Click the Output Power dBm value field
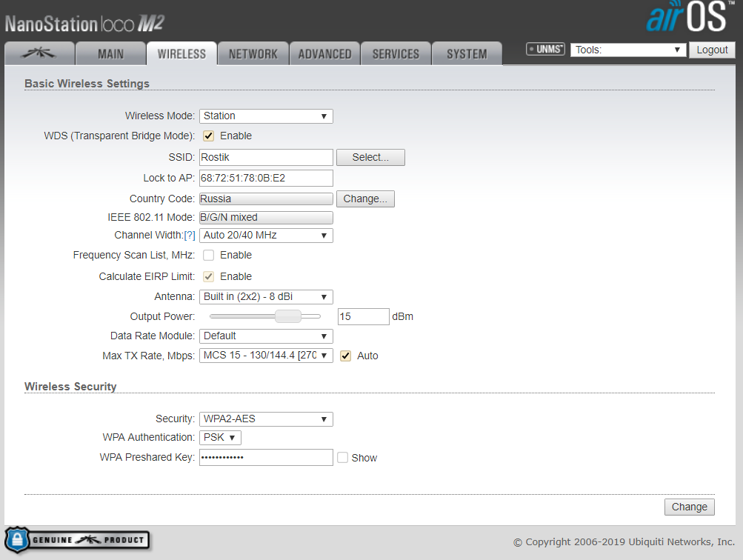The width and height of the screenshot is (743, 560). click(364, 316)
